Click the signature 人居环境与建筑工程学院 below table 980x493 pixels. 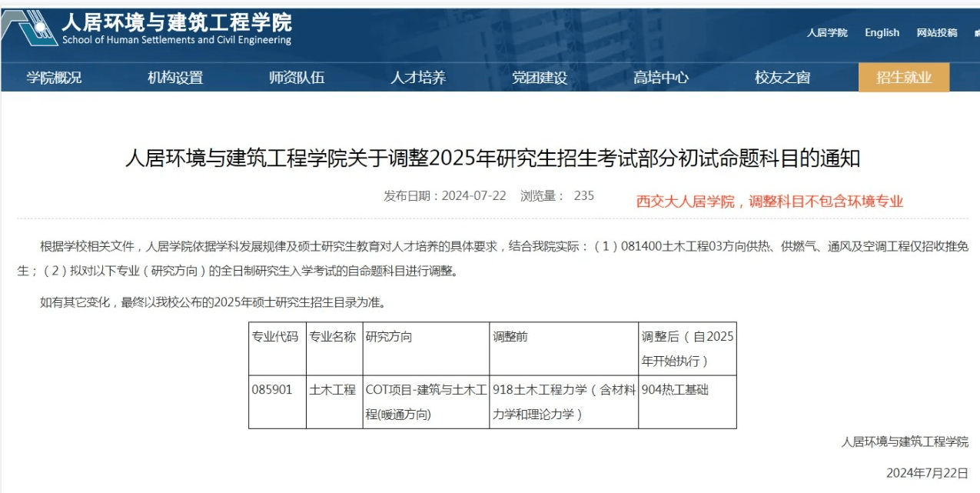click(x=905, y=442)
